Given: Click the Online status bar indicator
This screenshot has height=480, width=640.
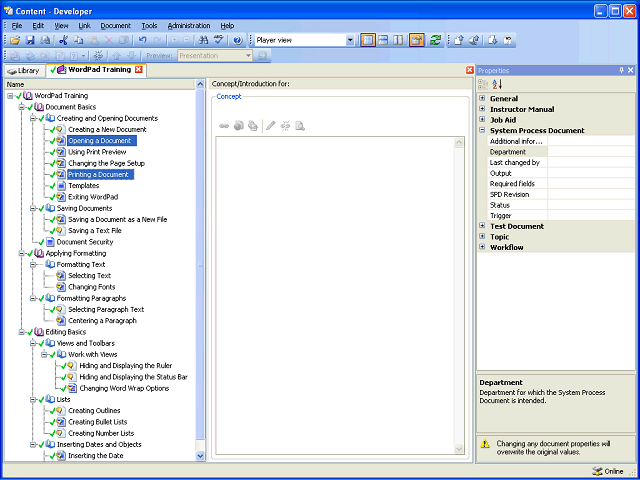Looking at the screenshot, I should 608,471.
